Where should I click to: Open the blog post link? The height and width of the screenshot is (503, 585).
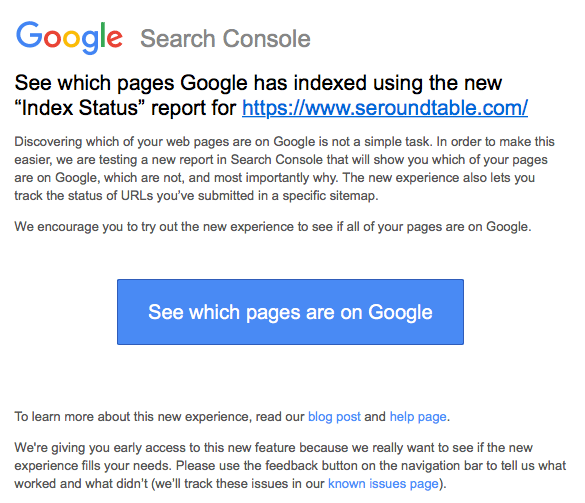(x=334, y=416)
